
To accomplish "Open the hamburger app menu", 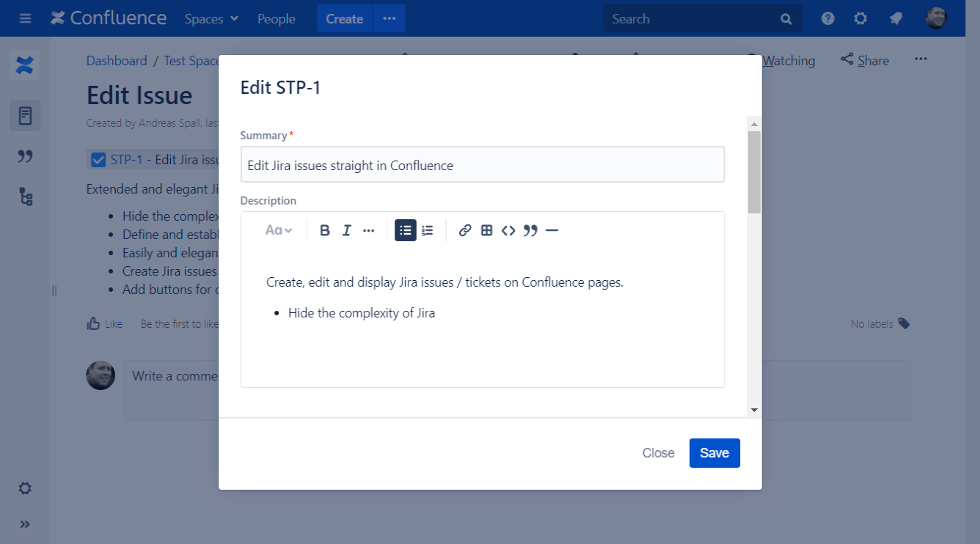I will 26,18.
